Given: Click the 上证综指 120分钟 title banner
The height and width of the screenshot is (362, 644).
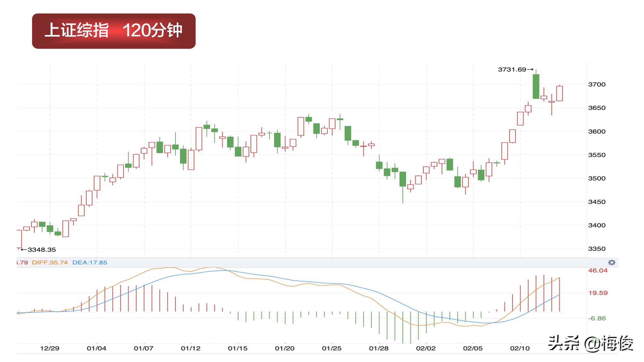Looking at the screenshot, I should point(114,31).
